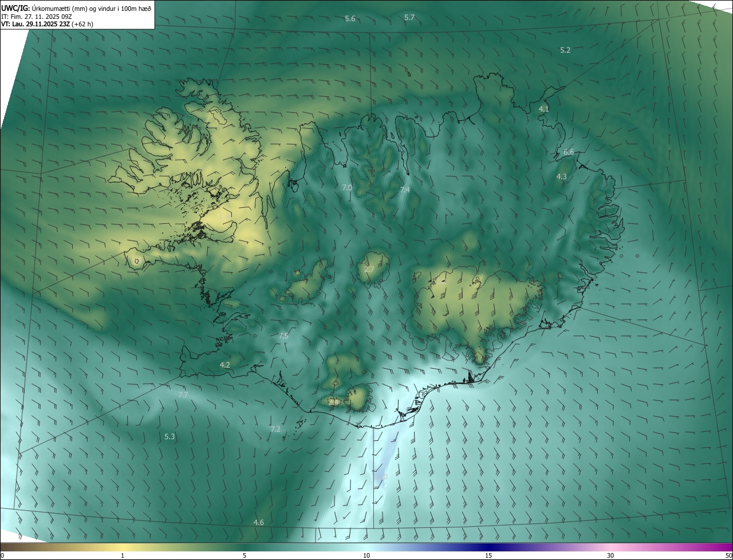
Task: Click the yellow section of the color scale
Action: [123, 547]
